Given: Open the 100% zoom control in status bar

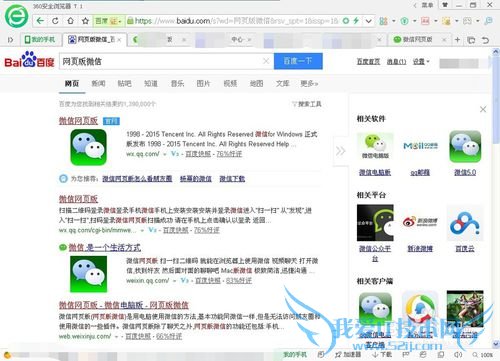Looking at the screenshot, I should point(483,355).
